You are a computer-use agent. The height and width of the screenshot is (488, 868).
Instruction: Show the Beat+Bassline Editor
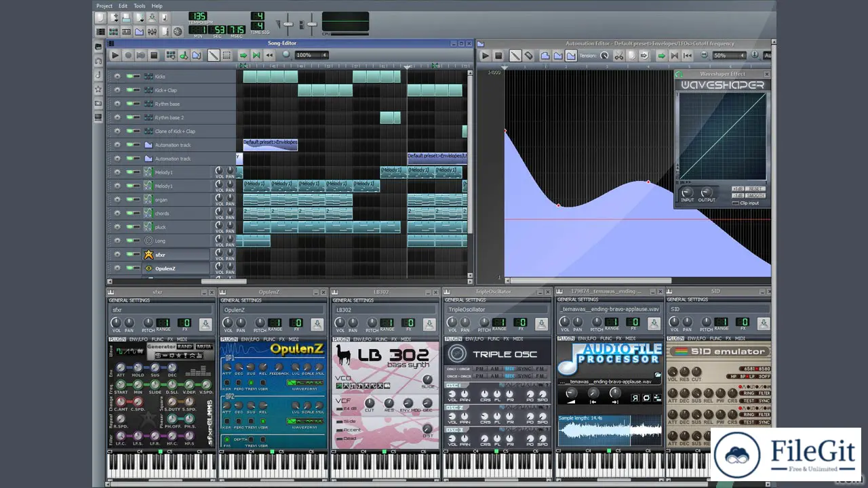[113, 31]
